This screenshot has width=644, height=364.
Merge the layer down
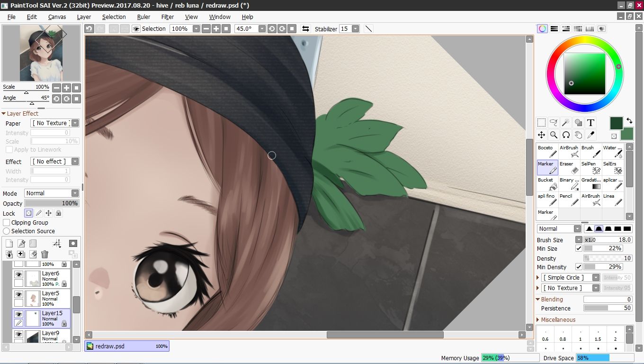pyautogui.click(x=9, y=255)
